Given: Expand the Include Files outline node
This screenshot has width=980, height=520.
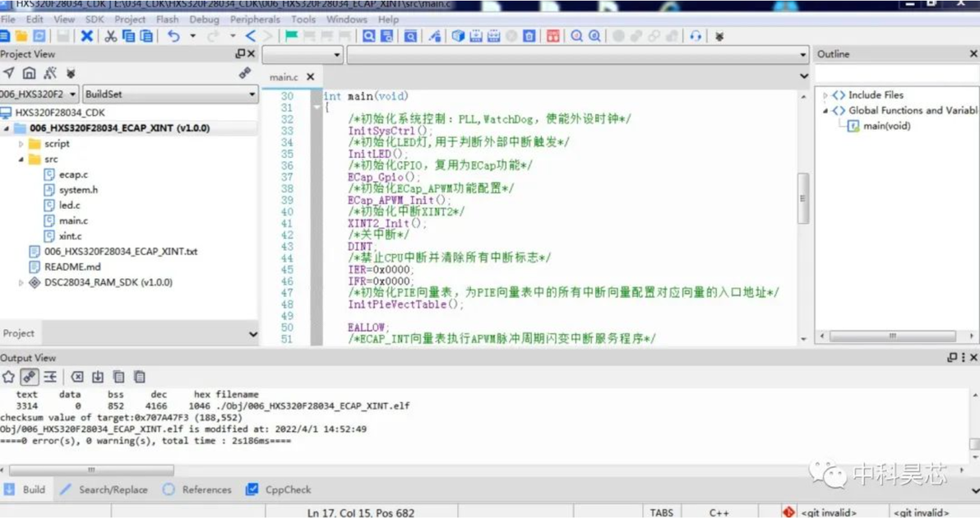Looking at the screenshot, I should (825, 95).
